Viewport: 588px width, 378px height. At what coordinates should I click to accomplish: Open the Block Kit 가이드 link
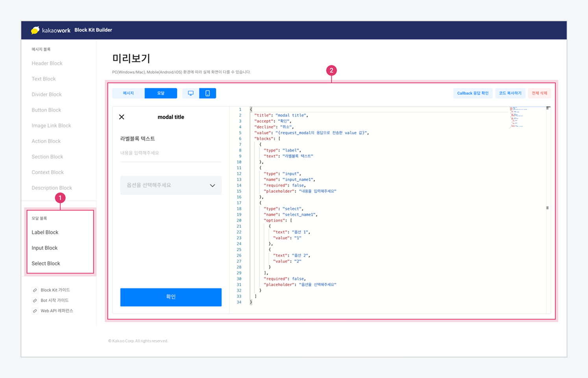click(55, 290)
